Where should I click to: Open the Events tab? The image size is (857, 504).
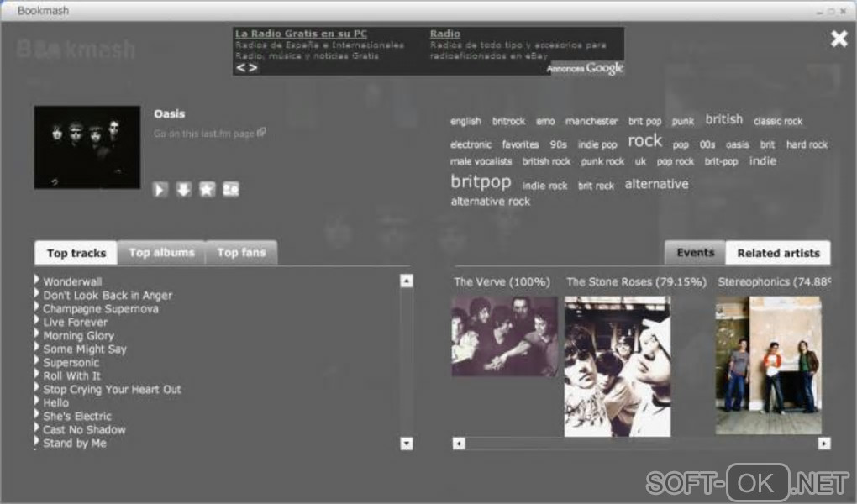(695, 253)
